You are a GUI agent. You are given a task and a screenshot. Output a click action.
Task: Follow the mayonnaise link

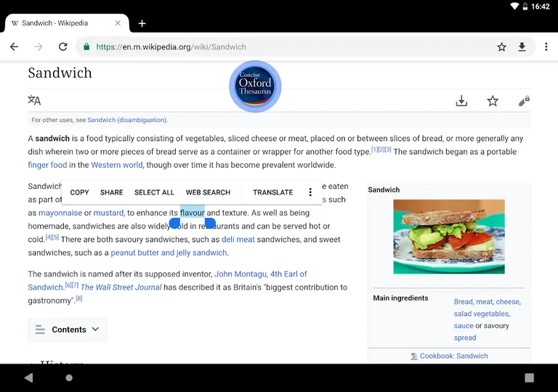[x=60, y=213]
